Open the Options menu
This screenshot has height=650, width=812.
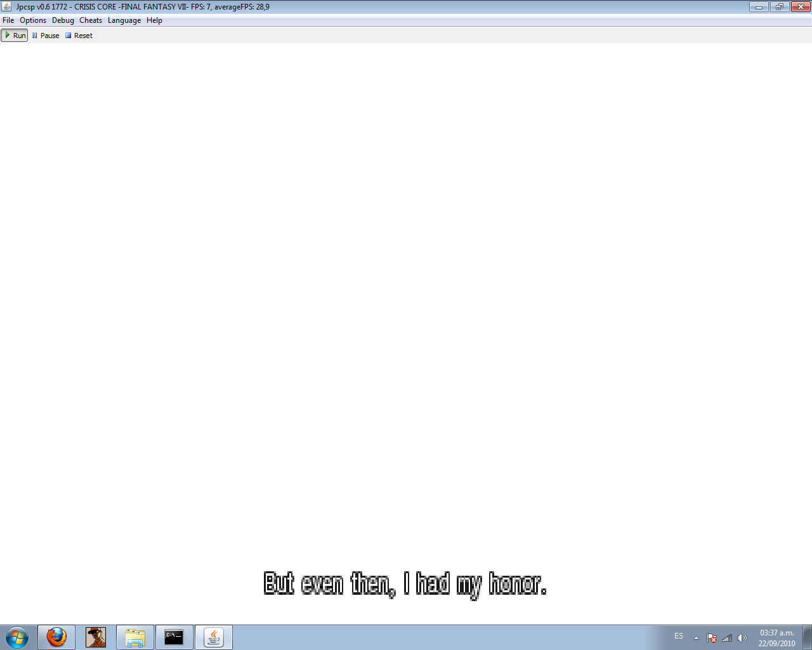pyautogui.click(x=33, y=20)
